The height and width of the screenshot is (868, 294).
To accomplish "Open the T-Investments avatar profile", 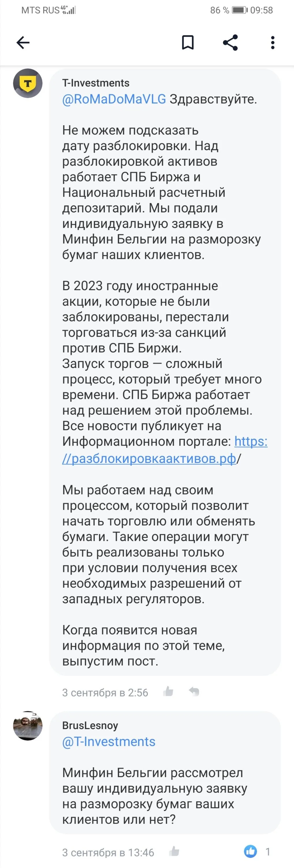I will pyautogui.click(x=28, y=83).
